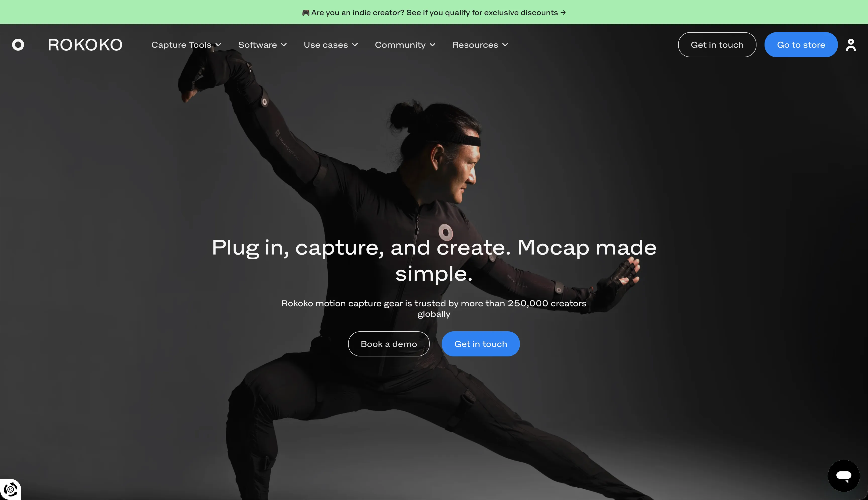Expand the Use cases dropdown chevron
Viewport: 868px width, 500px height.
[355, 45]
